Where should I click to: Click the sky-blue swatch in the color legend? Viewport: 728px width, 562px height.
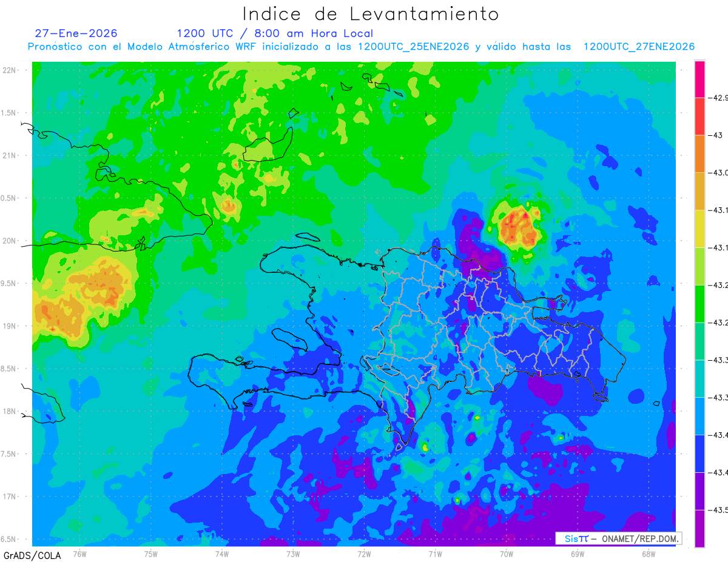699,416
